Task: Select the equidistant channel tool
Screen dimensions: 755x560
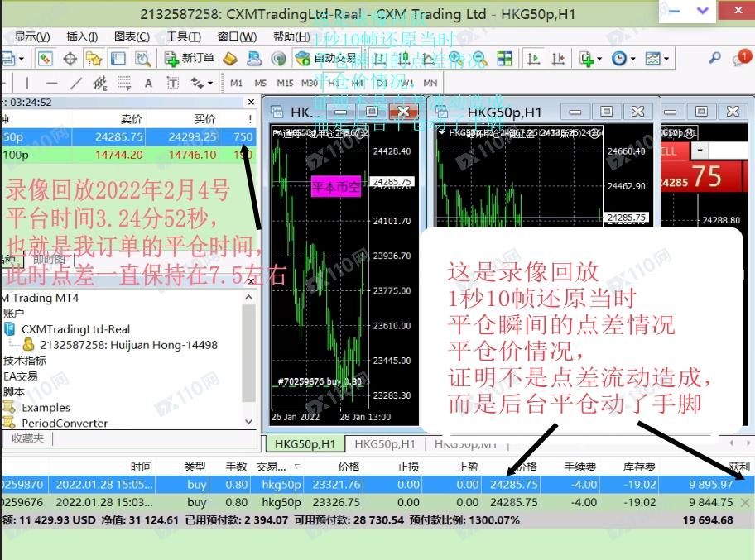Action: [99, 84]
